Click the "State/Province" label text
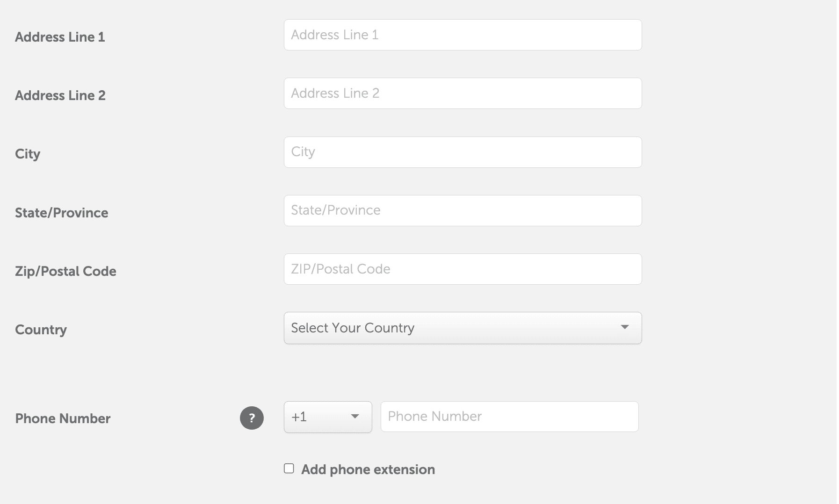This screenshot has height=504, width=839. [62, 213]
